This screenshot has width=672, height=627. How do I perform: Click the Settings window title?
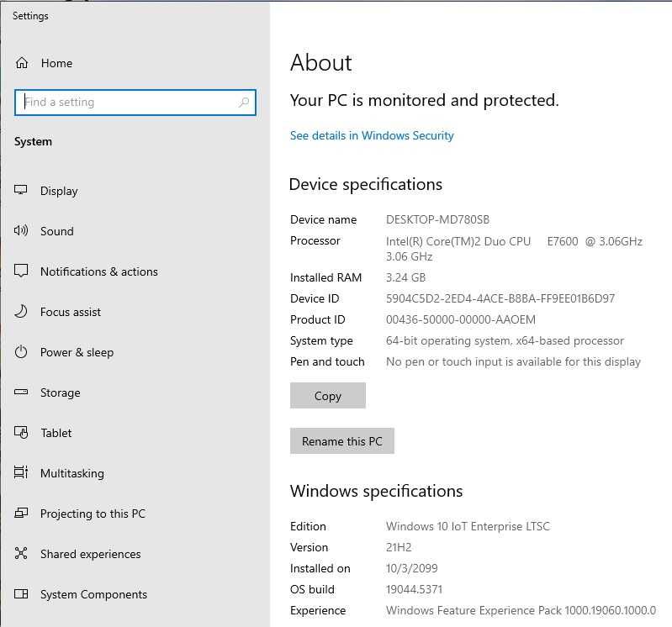tap(30, 16)
